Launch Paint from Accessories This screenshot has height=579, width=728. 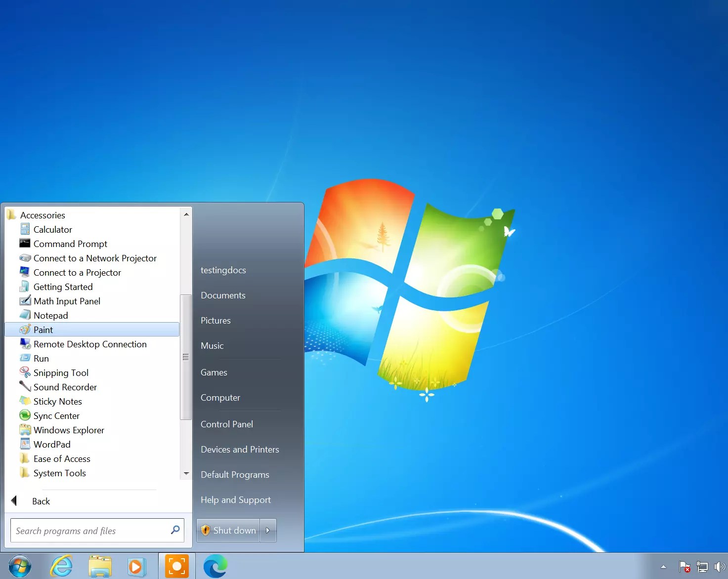(43, 330)
